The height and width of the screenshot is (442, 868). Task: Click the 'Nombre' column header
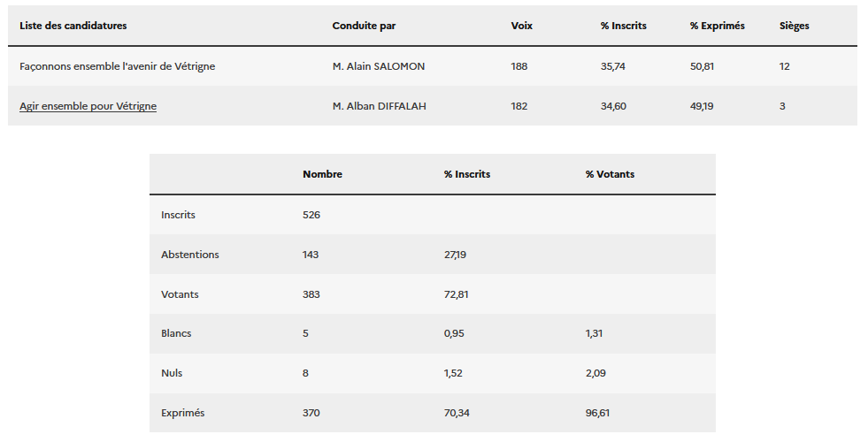pyautogui.click(x=322, y=174)
